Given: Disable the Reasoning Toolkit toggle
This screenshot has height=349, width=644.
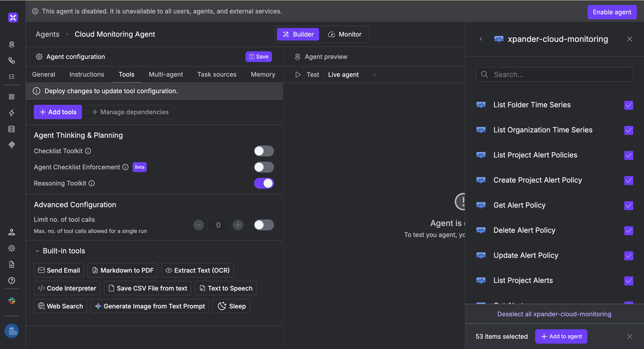Looking at the screenshot, I should [x=264, y=183].
